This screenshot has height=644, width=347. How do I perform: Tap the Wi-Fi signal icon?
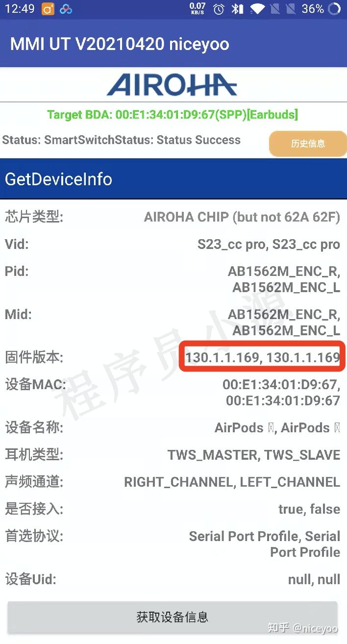click(x=257, y=9)
